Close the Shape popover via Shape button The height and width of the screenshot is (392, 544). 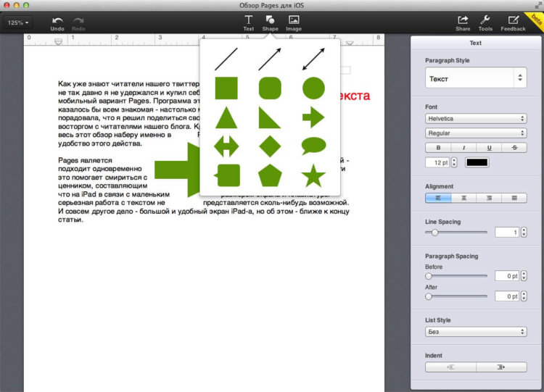(x=271, y=23)
